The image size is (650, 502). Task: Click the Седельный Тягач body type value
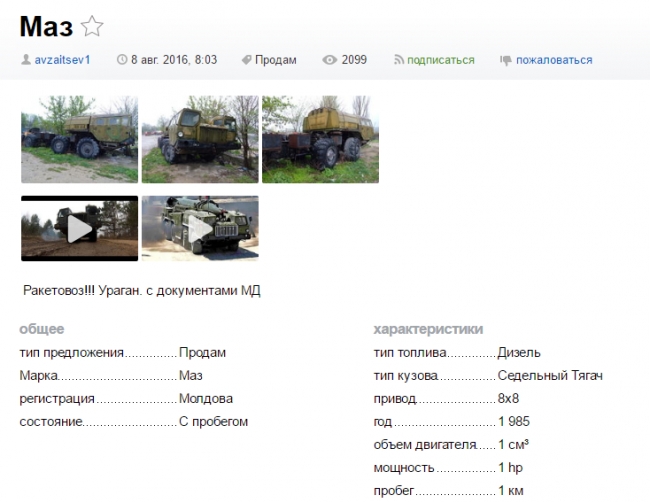[x=550, y=376]
